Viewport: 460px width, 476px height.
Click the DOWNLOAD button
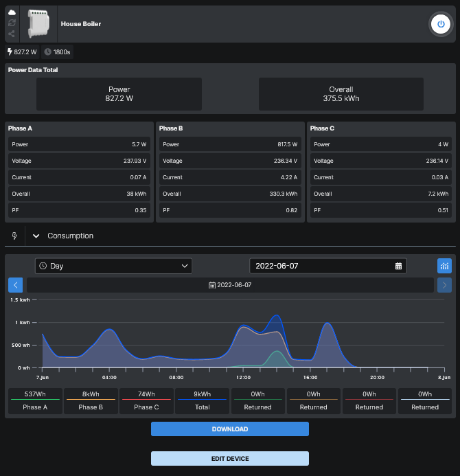(x=229, y=429)
